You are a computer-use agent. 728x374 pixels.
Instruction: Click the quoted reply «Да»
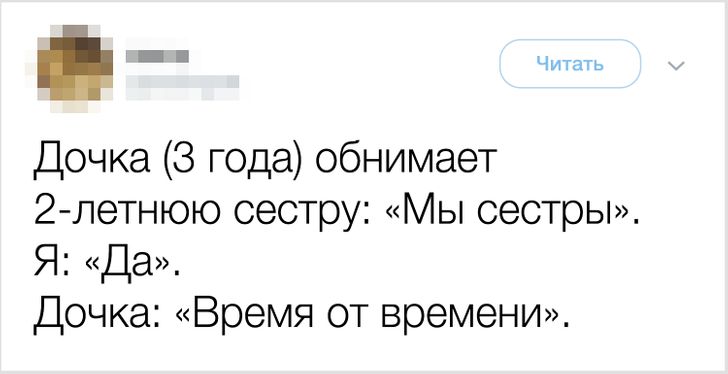(x=126, y=265)
